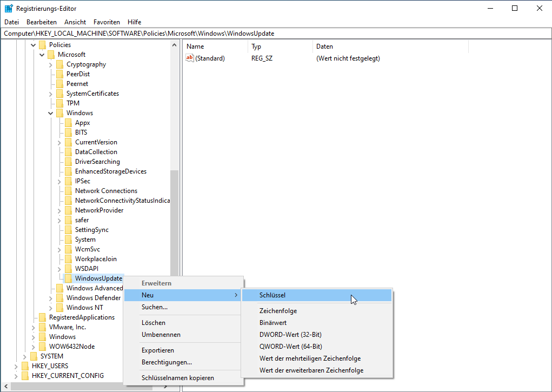Viewport: 552px width, 392px height.
Task: Click the PeerDist folder icon
Action: point(60,74)
